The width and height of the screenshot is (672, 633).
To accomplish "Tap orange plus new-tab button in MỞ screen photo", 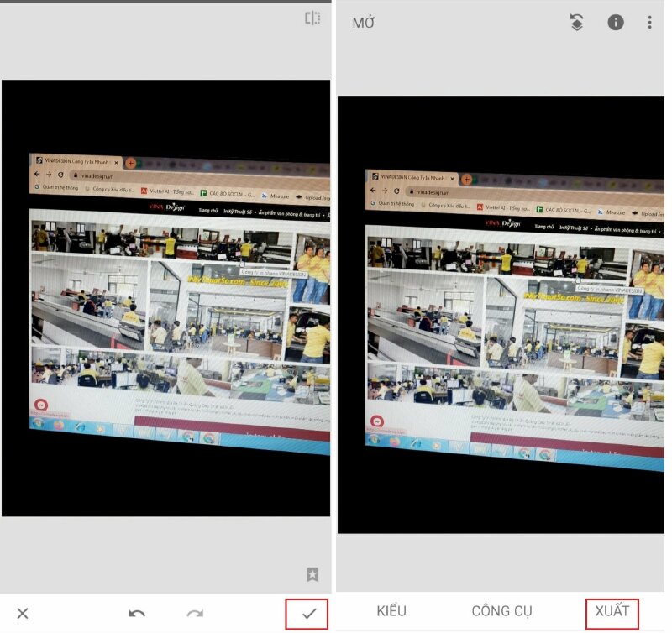I will point(467,179).
